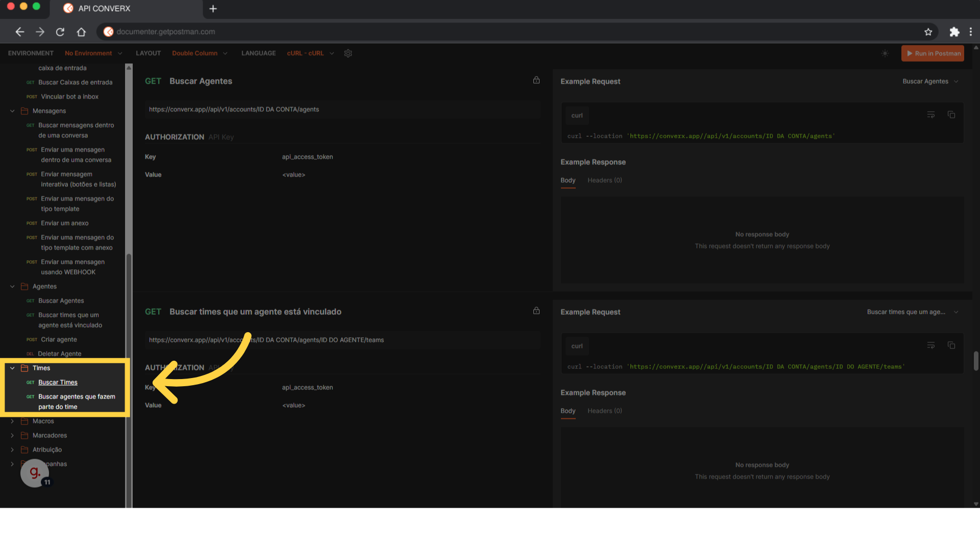Open the 'Buscar times que um age...' example selector
Screen dimensions: 980x551
click(x=912, y=312)
